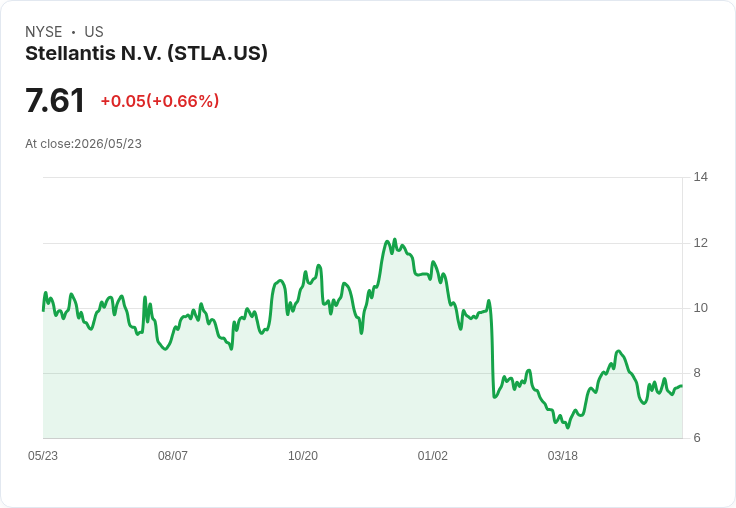Select the US market label
This screenshot has width=736, height=508.
click(x=94, y=32)
